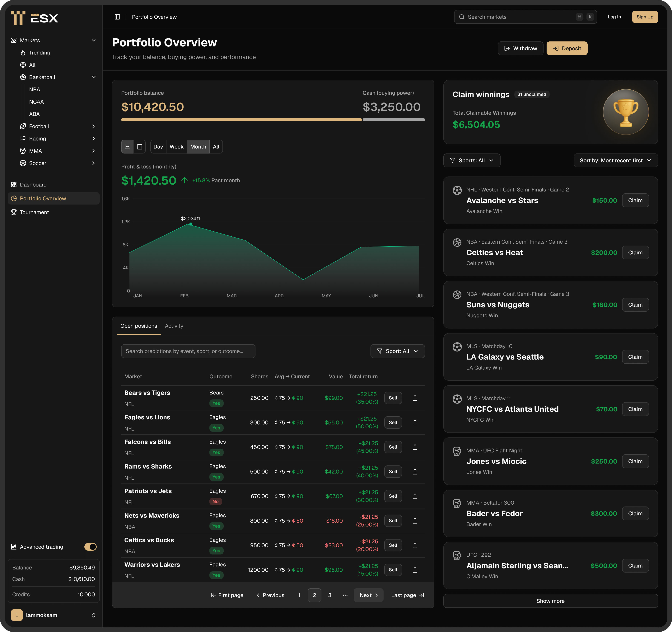Click the Tournament trophy icon

click(x=14, y=212)
